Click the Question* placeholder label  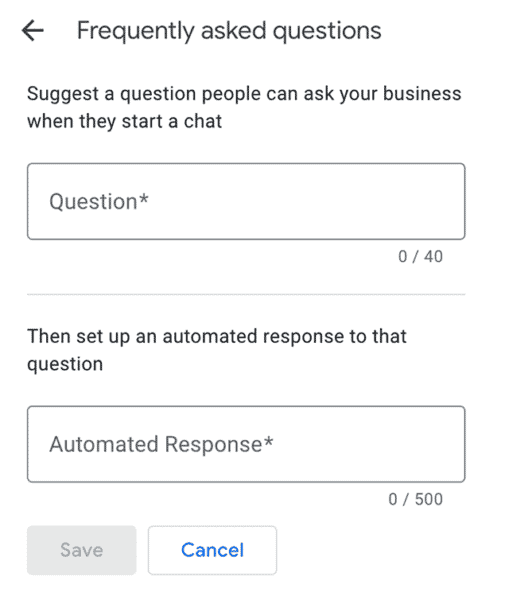99,201
